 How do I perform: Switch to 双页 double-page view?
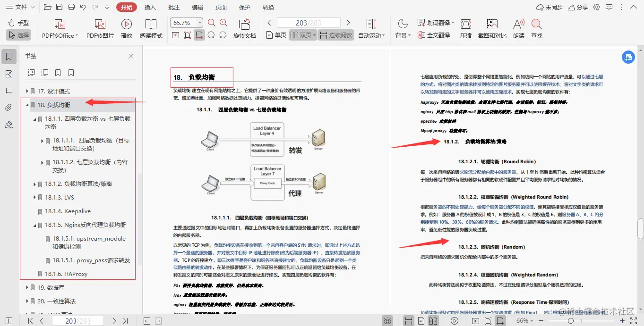302,34
